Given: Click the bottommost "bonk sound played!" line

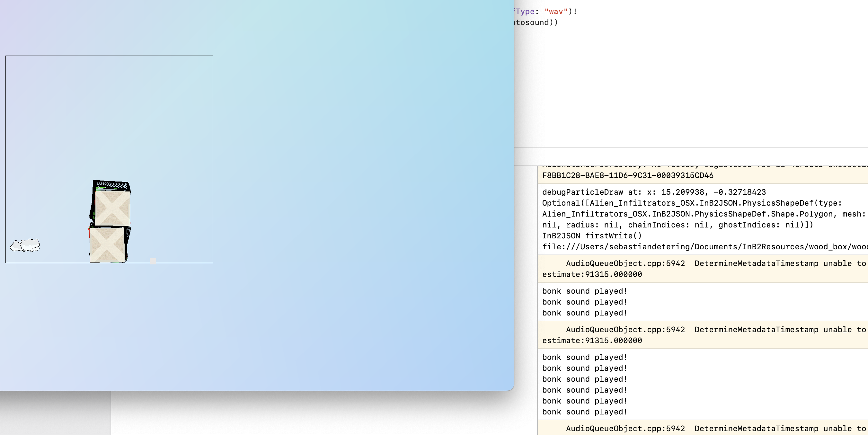Looking at the screenshot, I should coord(584,412).
